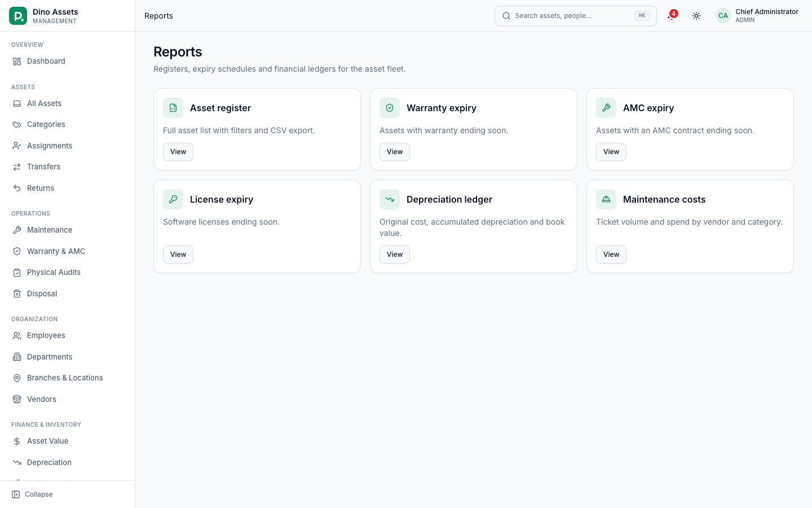Screen dimensions: 812x508
Task: Click the Vendors store icon in sidebar
Action: click(17, 399)
